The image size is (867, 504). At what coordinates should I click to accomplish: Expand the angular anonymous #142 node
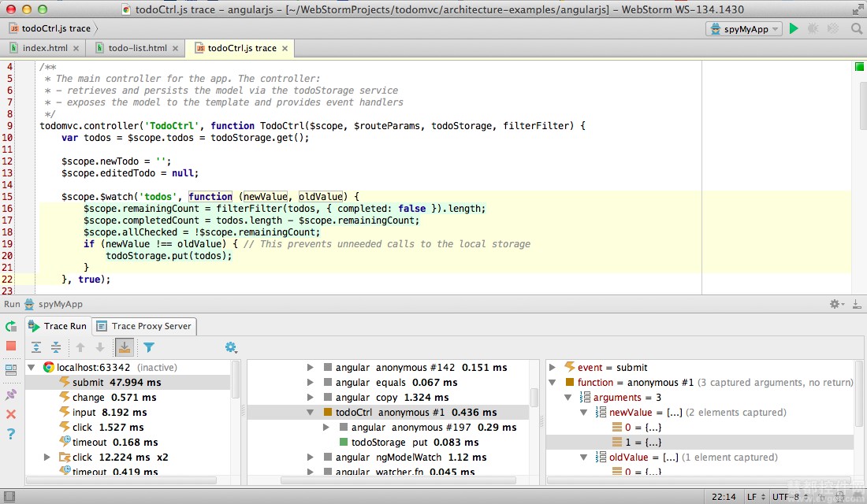coord(309,367)
